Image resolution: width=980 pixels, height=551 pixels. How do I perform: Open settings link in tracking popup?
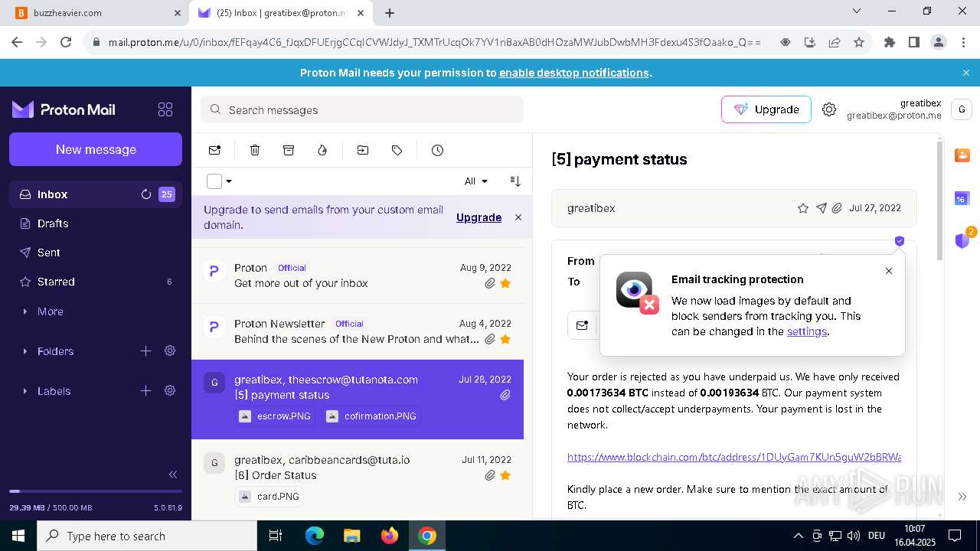coord(807,331)
